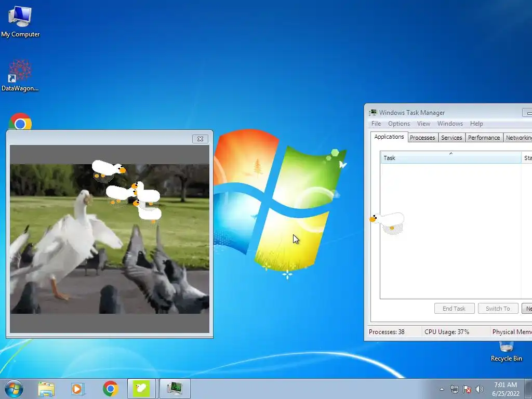Select the goose app taskbar button
This screenshot has height=399, width=532.
coord(141,389)
